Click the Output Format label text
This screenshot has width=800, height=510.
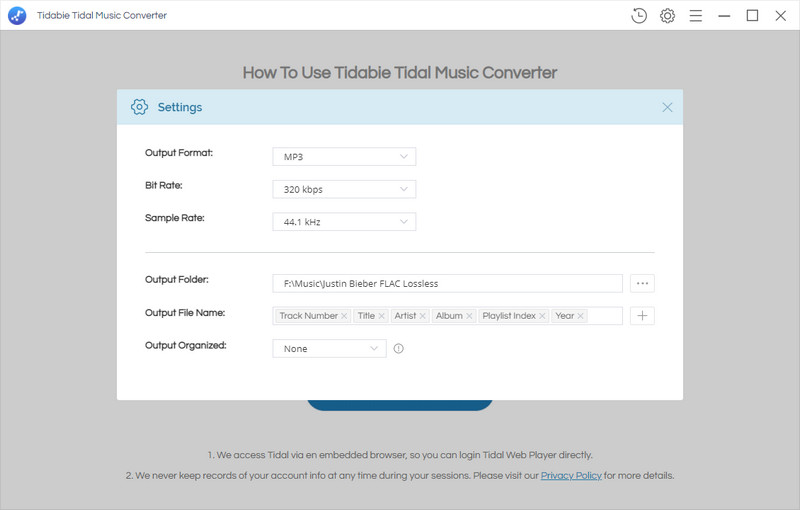click(x=179, y=152)
